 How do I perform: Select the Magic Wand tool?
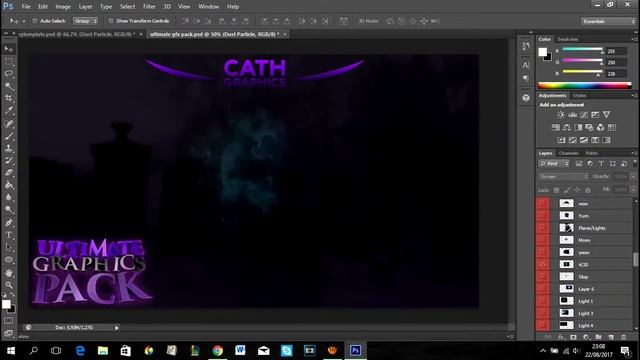coord(9,86)
